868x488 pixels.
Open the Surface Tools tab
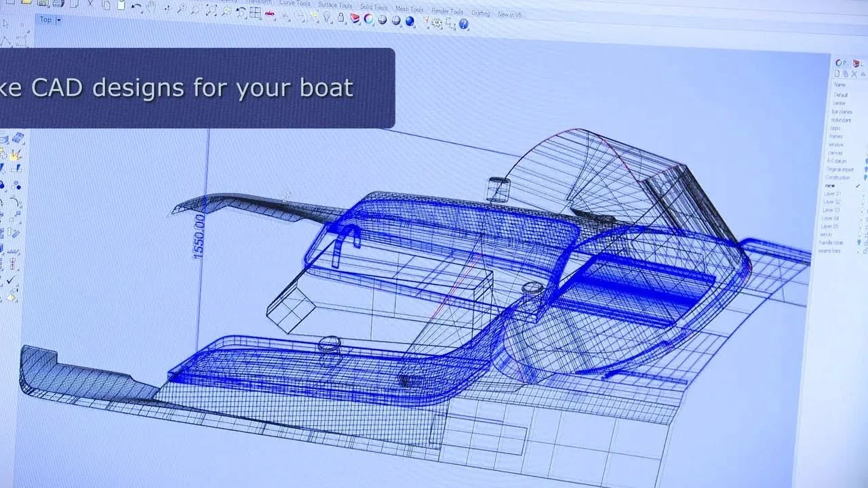coord(335,5)
